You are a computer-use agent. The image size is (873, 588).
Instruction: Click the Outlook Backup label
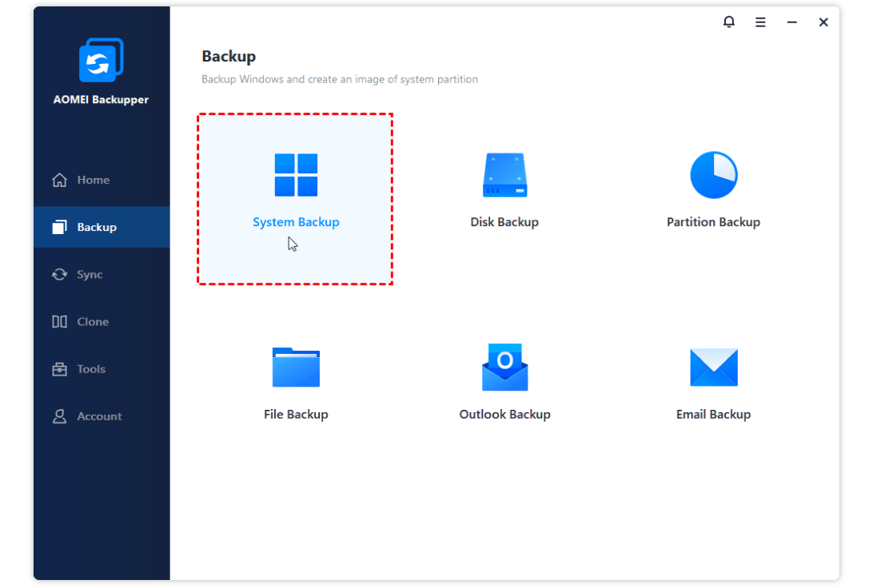coord(504,415)
